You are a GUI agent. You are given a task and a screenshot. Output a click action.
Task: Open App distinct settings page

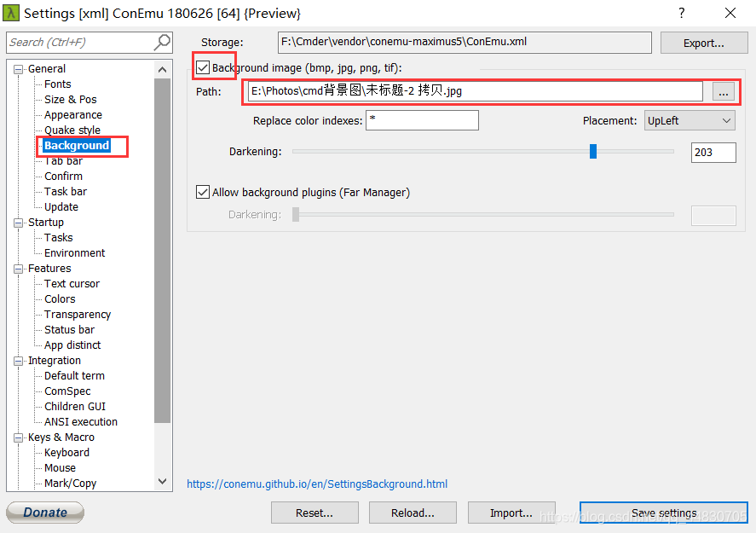(72, 345)
